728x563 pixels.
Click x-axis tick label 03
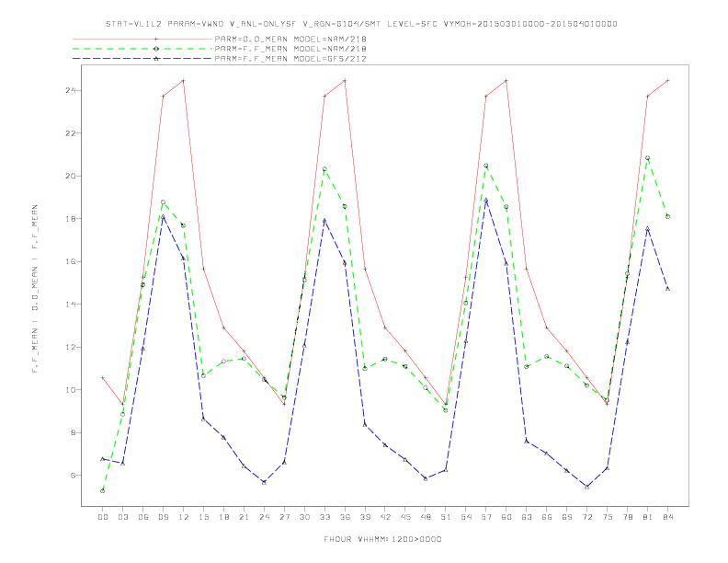(122, 517)
